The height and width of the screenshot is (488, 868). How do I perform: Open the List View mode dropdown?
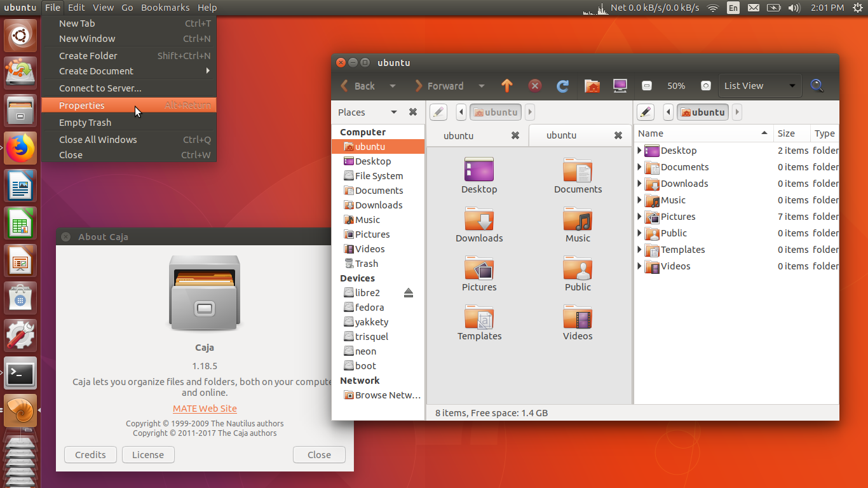tap(760, 86)
